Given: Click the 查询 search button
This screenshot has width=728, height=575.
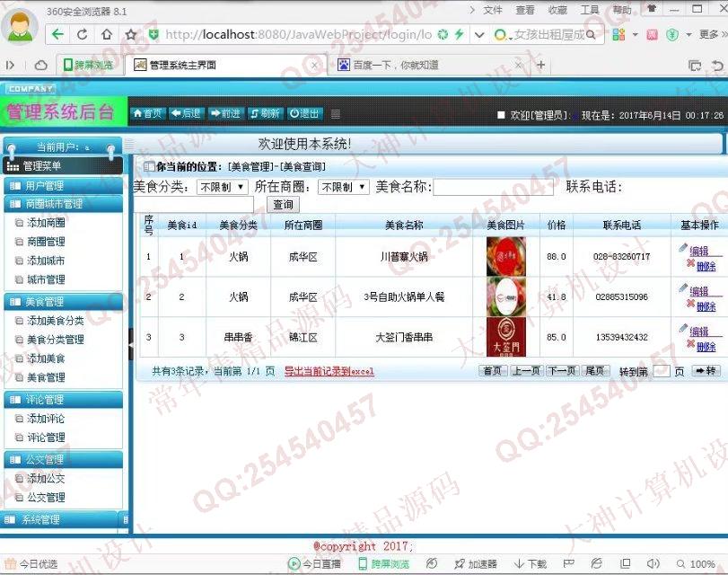Looking at the screenshot, I should pos(284,205).
